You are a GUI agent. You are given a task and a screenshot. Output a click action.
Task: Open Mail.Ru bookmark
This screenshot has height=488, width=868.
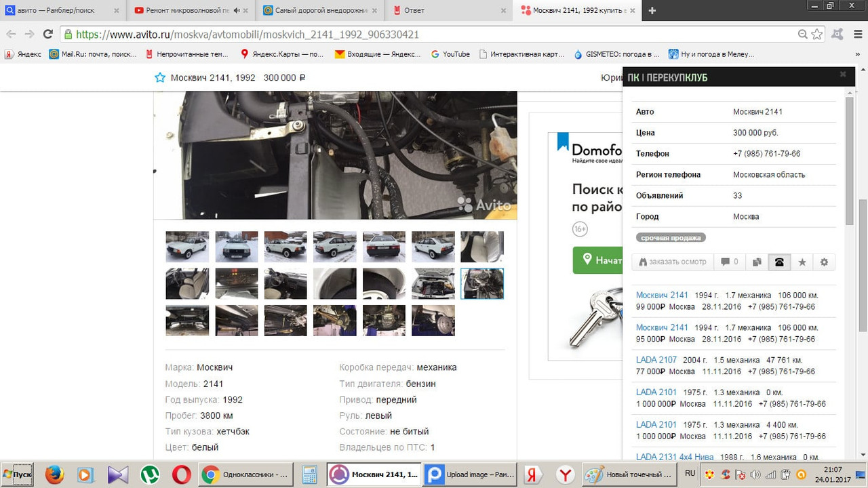pyautogui.click(x=93, y=54)
